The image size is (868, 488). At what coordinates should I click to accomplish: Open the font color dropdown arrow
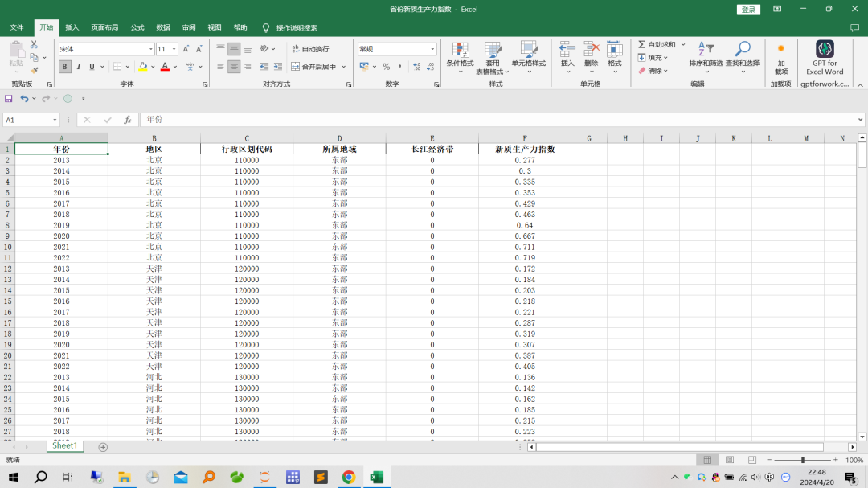175,67
